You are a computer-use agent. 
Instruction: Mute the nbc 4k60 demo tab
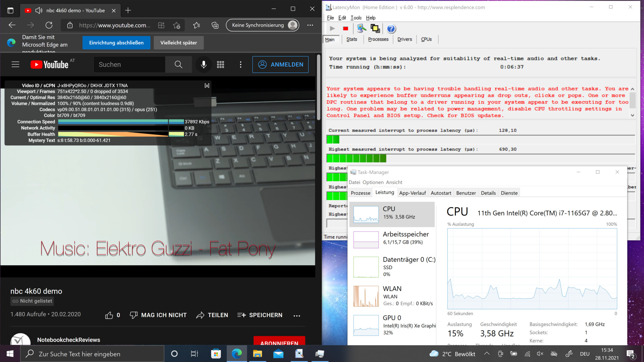click(x=39, y=10)
